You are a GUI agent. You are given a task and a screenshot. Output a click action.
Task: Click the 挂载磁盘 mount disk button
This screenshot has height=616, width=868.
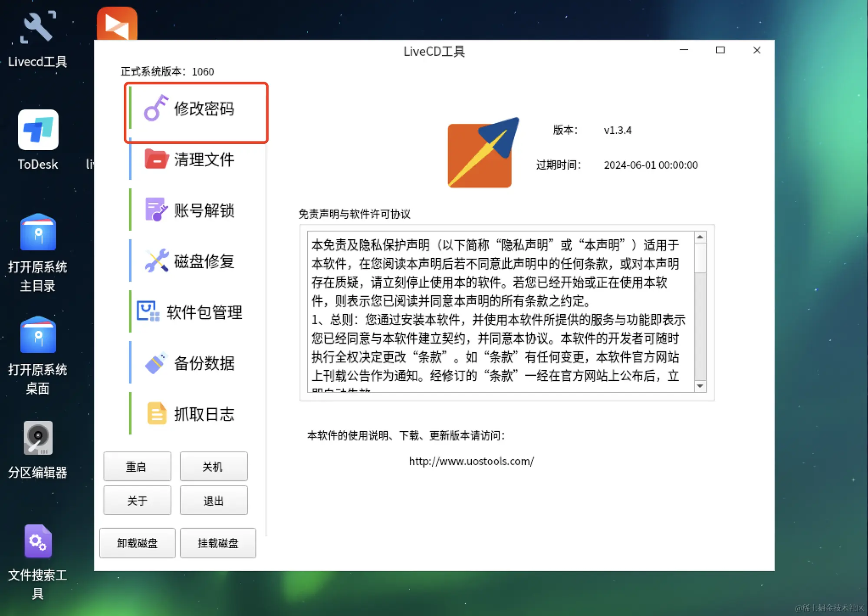coord(218,543)
